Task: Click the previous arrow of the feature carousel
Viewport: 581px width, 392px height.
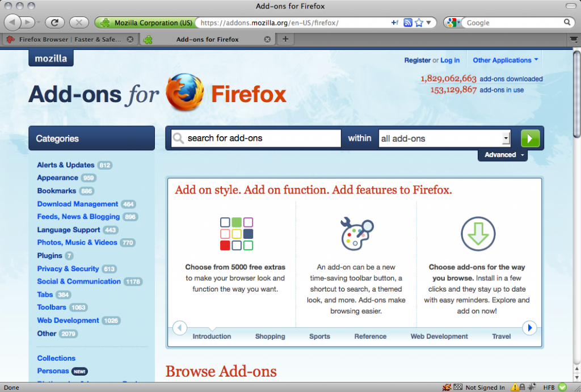Action: click(x=180, y=328)
